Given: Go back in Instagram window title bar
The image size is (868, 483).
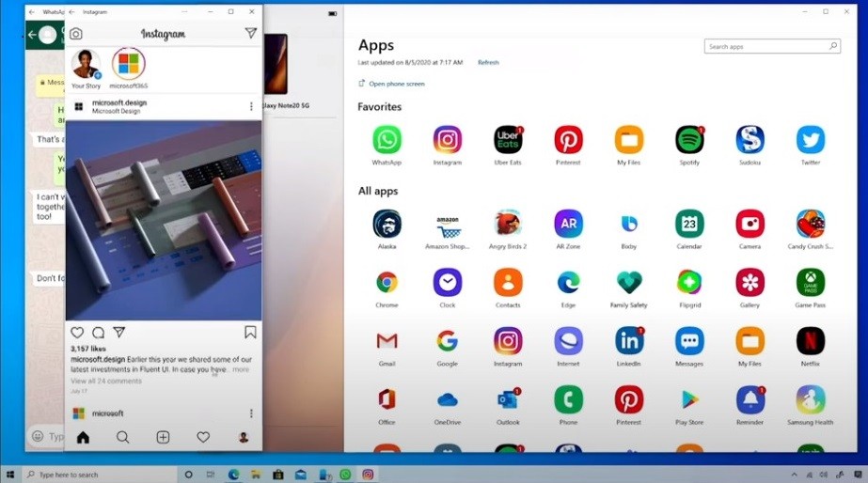Looking at the screenshot, I should point(72,11).
